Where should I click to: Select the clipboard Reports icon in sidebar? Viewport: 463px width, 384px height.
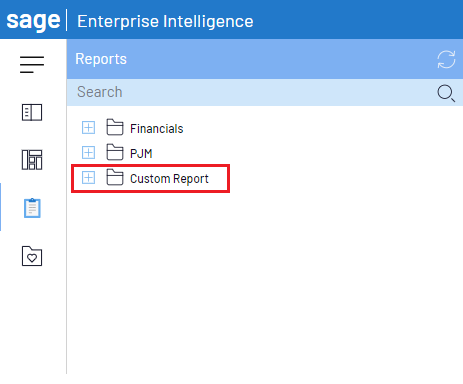tap(32, 208)
